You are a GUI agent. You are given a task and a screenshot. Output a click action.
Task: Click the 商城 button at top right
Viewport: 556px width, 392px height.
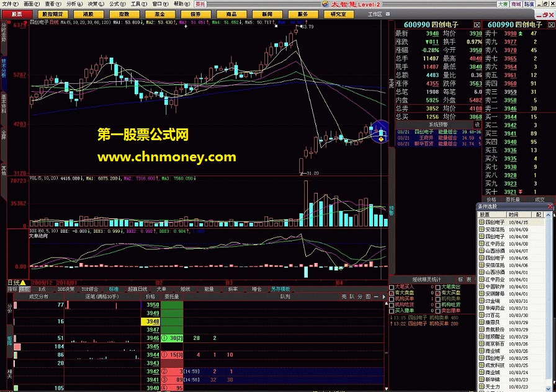516,4
